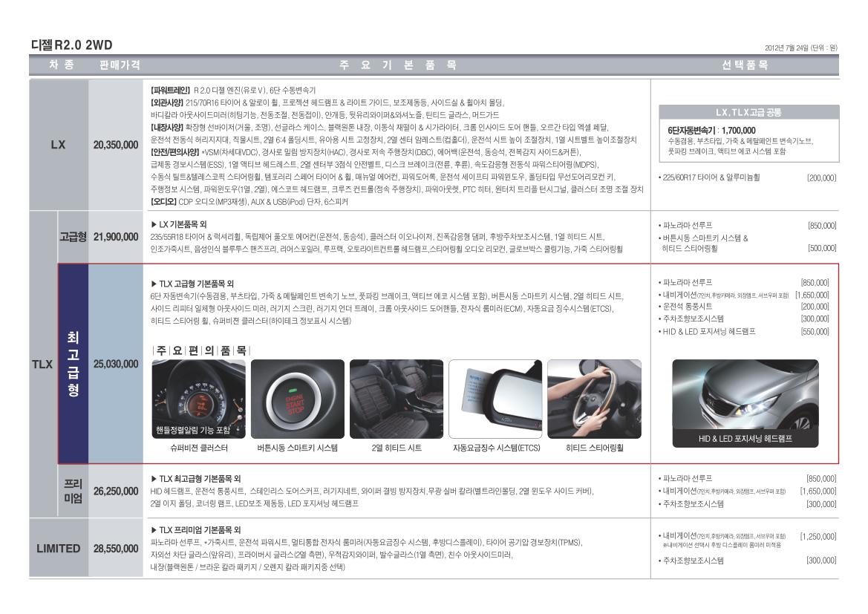
Task: Expand the ▶ arrow beside TLX 프리미엄 기본품목 외
Action: (153, 530)
